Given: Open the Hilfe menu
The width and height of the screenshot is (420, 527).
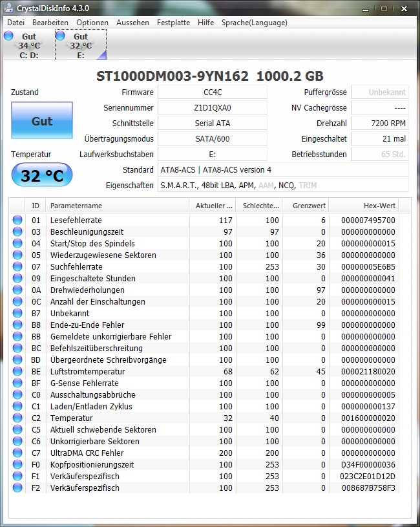Looking at the screenshot, I should click(205, 23).
